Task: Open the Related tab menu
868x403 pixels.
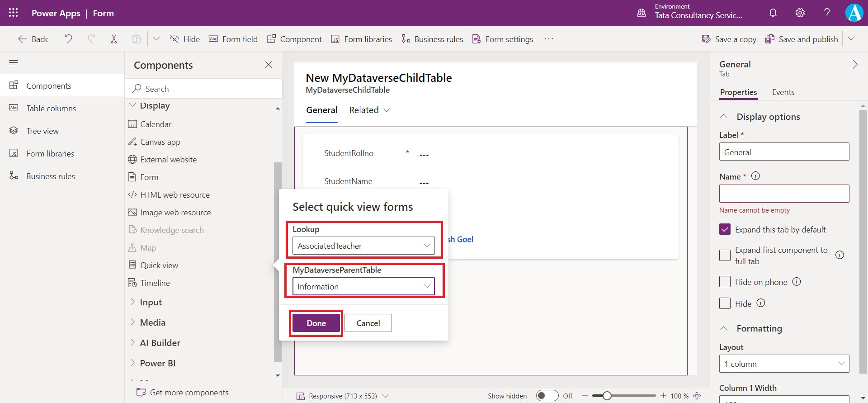Action: [x=369, y=110]
